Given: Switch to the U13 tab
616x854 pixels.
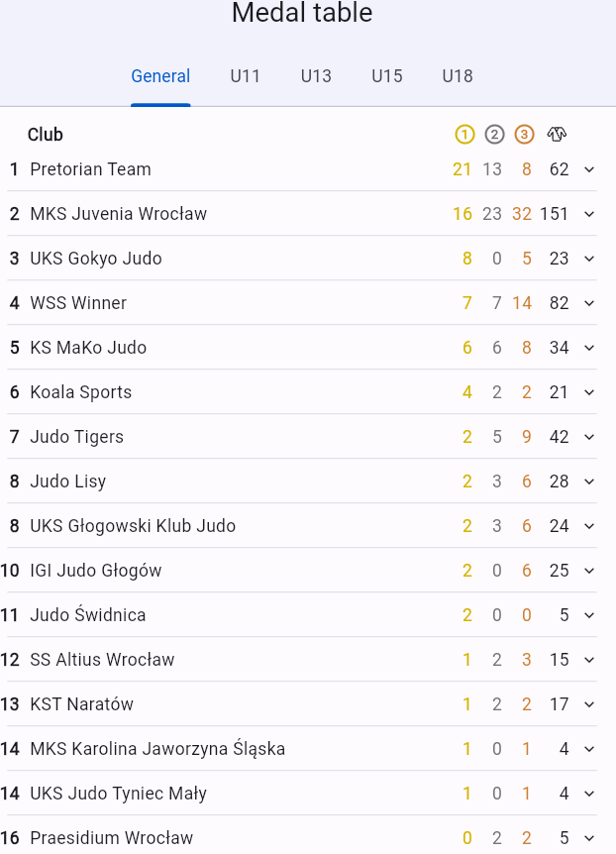Looking at the screenshot, I should pos(316,76).
